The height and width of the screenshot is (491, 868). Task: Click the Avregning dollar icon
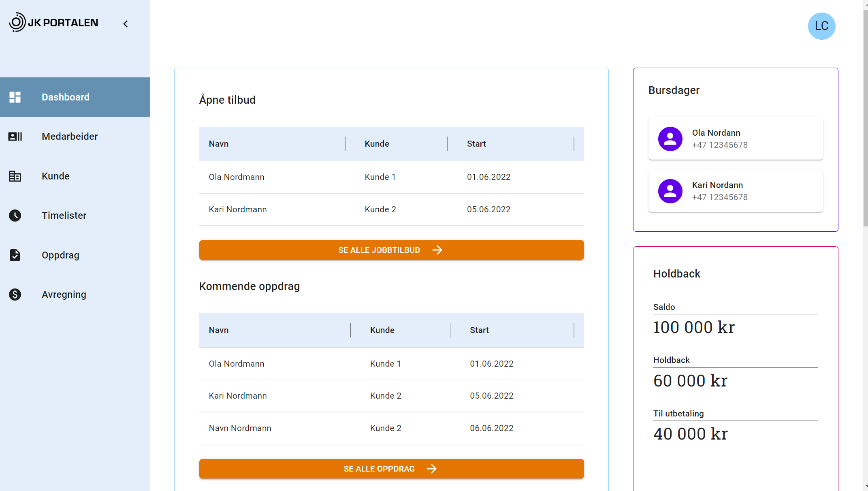pyautogui.click(x=15, y=295)
